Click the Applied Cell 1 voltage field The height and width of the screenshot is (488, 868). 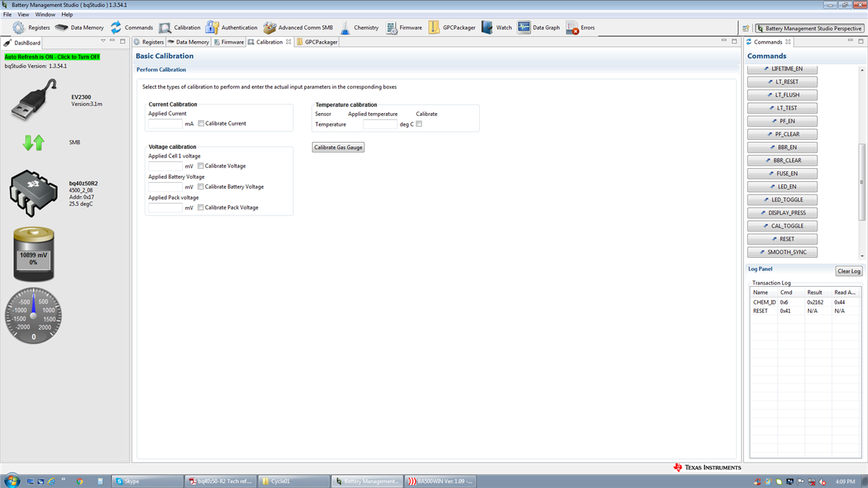(x=166, y=166)
